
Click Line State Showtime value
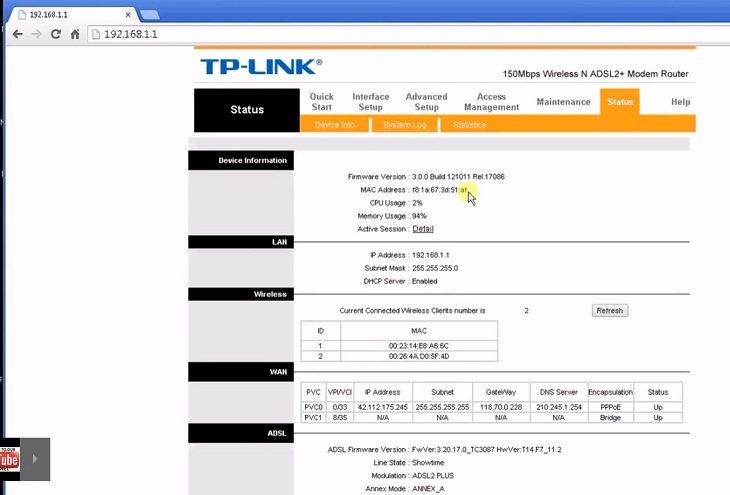(428, 462)
